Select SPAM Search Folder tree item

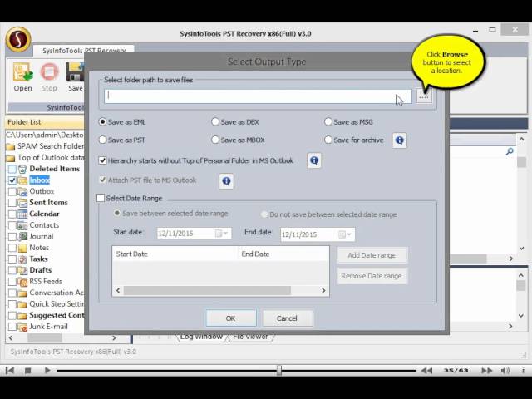50,146
